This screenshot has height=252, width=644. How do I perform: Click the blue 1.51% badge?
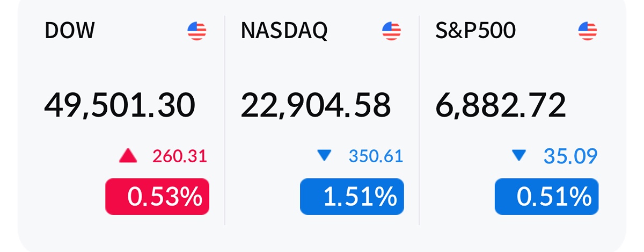click(352, 197)
